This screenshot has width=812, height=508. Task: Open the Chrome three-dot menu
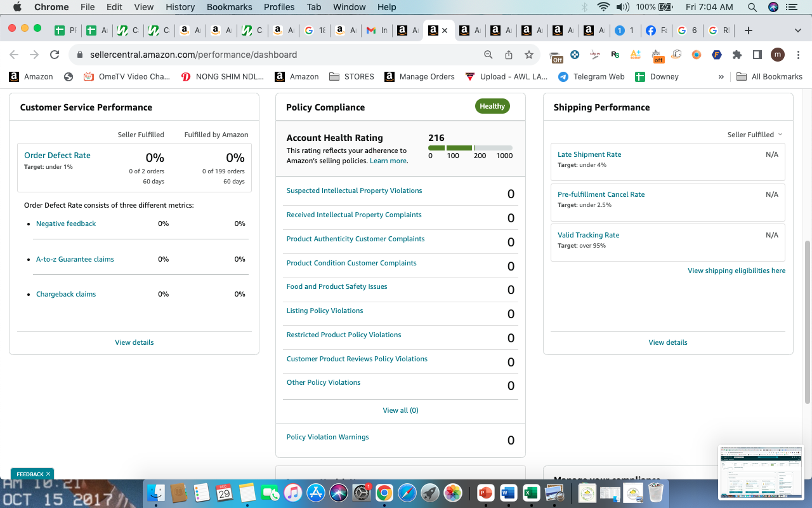point(797,55)
